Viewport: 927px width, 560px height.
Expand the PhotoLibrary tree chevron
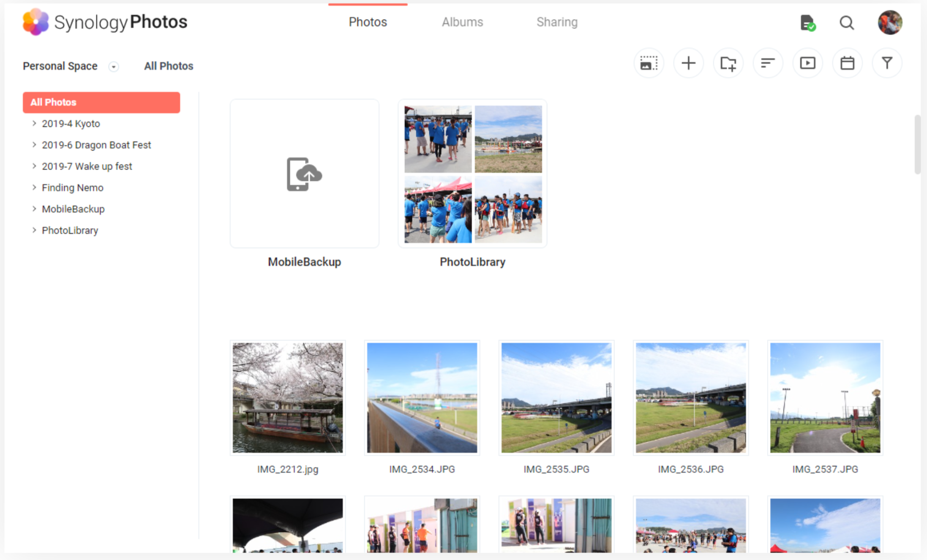point(34,230)
